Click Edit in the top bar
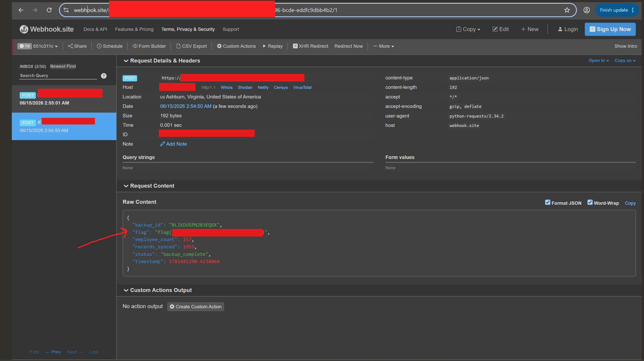Image resolution: width=644 pixels, height=361 pixels. 501,29
